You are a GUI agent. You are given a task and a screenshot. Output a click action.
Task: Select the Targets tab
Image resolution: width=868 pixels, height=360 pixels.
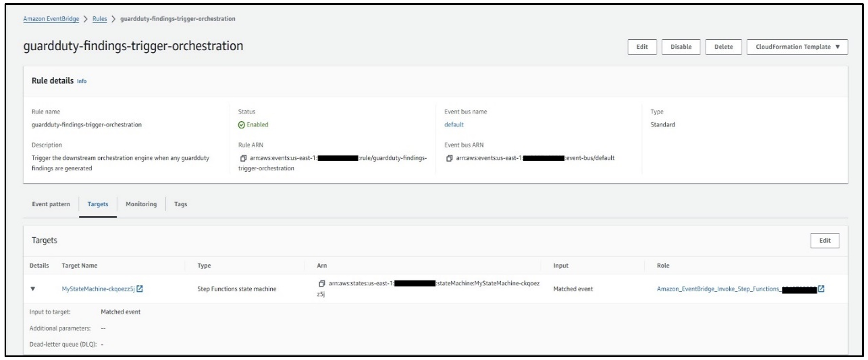(x=98, y=204)
